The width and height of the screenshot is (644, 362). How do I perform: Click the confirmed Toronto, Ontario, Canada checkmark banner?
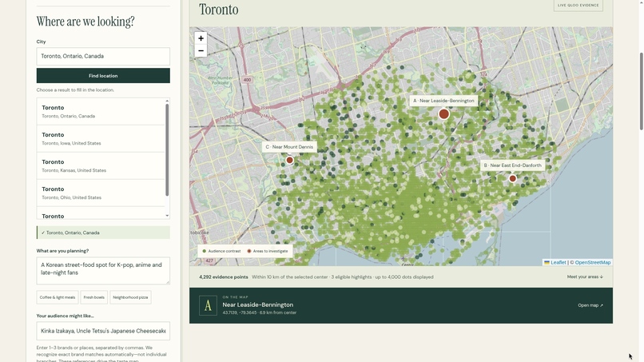(103, 233)
